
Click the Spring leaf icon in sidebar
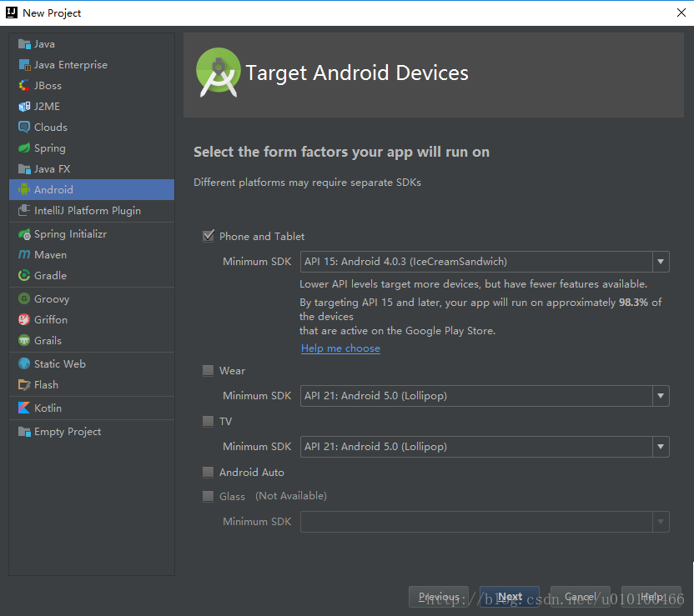coord(24,148)
